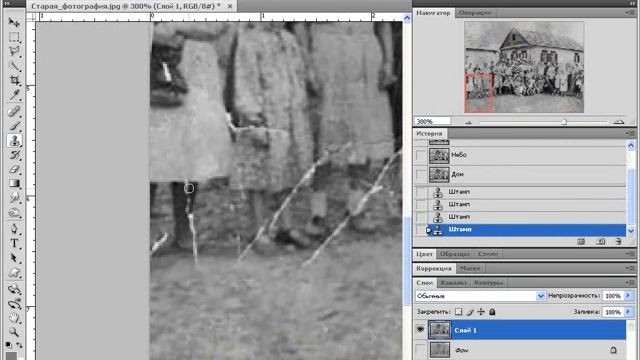
Task: Toggle history brush source of highlighted Штамп
Action: pos(421,230)
